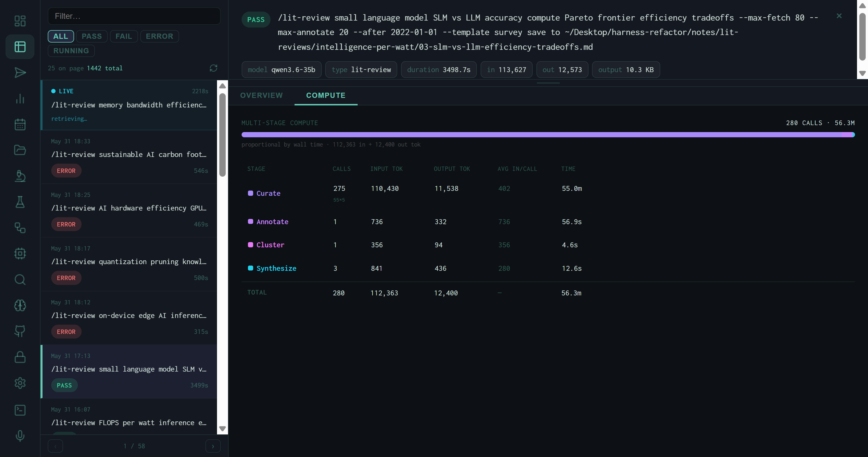Click the Annotate stage color swatch
Screen dimensions: 868x457
coord(250,222)
